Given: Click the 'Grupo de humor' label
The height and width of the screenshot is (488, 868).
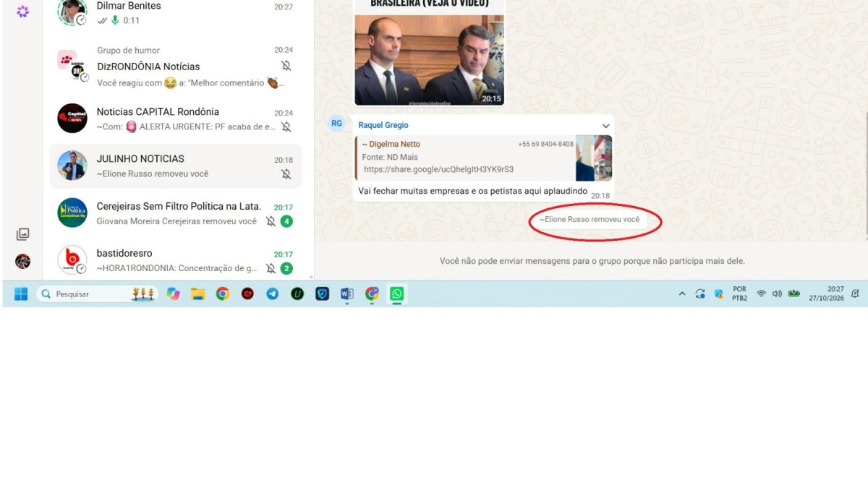Looking at the screenshot, I should tap(129, 51).
